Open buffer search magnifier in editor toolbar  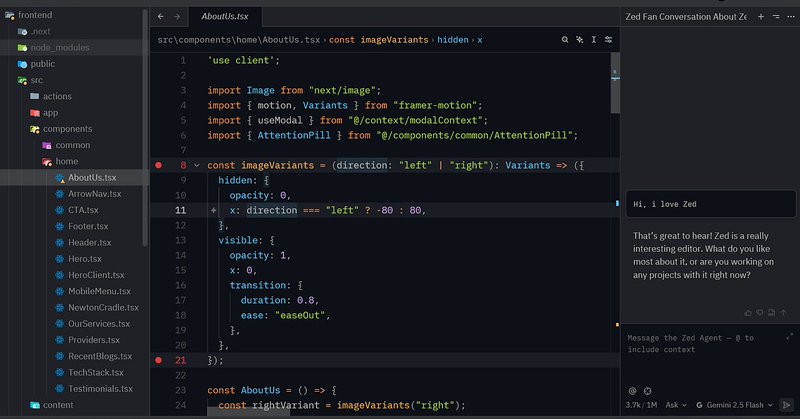click(x=565, y=39)
